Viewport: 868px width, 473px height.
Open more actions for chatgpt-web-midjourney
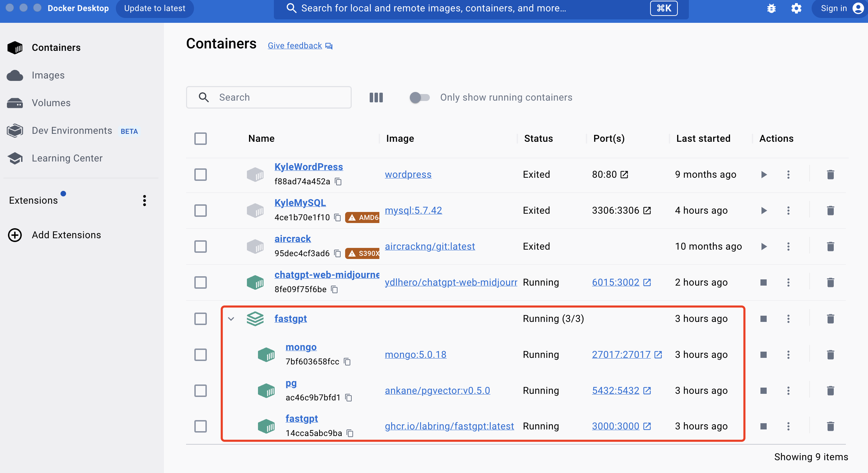[x=788, y=282]
